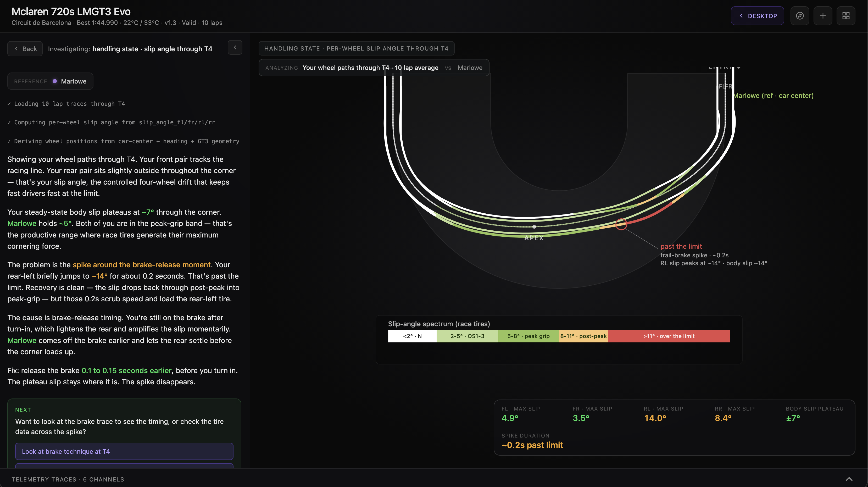Click green 'Marlowe' before 'comes off the brake'
The image size is (868, 487).
click(22, 340)
